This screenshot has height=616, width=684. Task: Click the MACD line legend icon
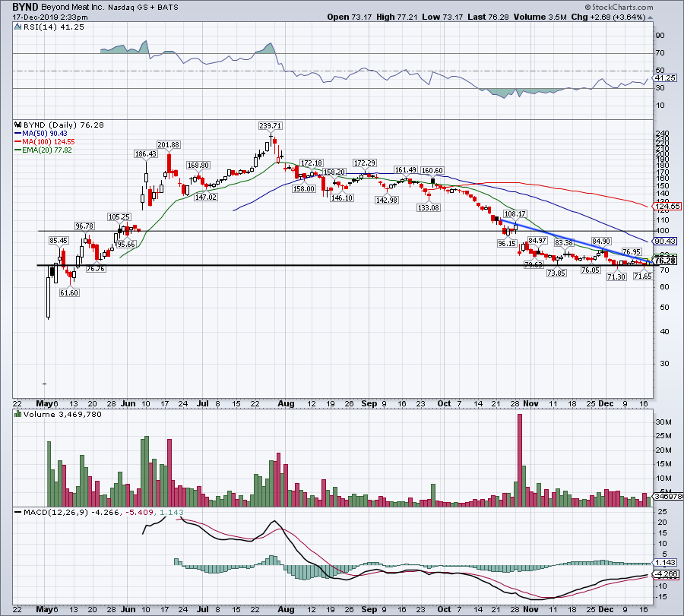(x=18, y=512)
